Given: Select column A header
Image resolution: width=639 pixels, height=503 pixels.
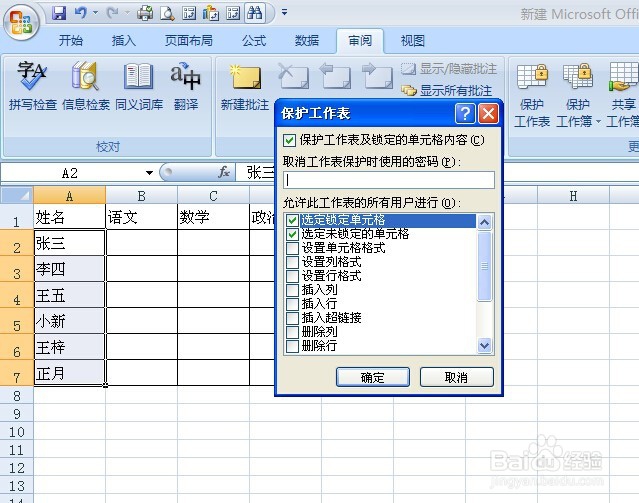Looking at the screenshot, I should [x=69, y=196].
